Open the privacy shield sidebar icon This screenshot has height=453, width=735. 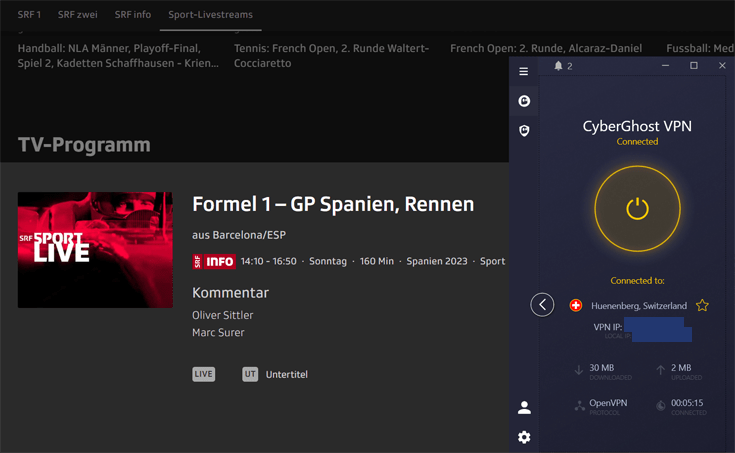click(x=524, y=130)
